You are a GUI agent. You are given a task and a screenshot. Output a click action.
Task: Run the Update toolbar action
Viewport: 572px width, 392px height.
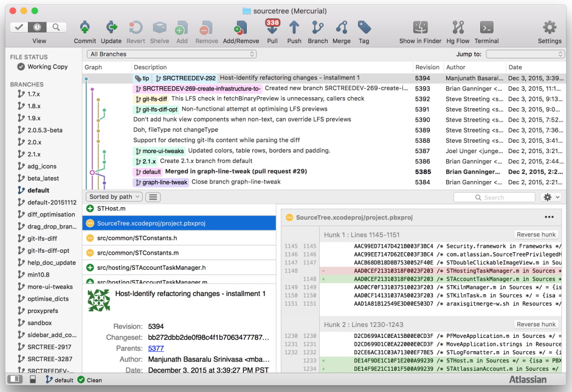[x=111, y=32]
